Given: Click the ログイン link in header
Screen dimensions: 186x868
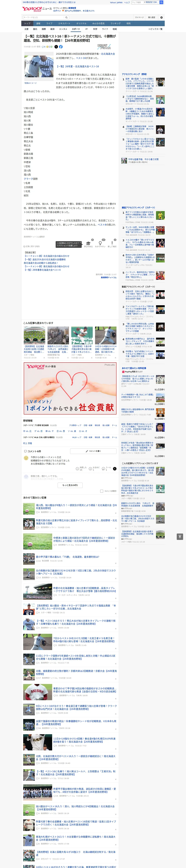Looking at the screenshot, I should pyautogui.click(x=57, y=11).
